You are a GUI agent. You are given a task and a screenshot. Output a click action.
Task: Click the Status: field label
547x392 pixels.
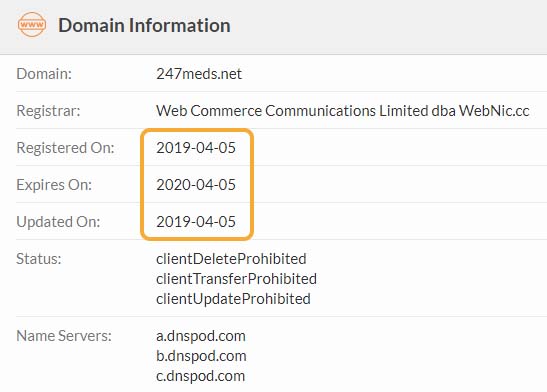[x=39, y=259]
